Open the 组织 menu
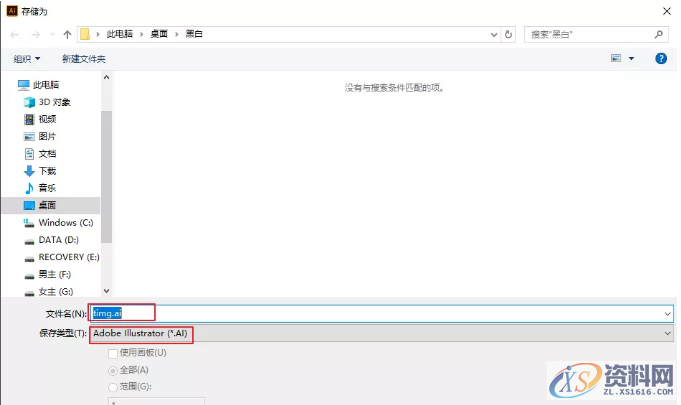 coord(26,59)
